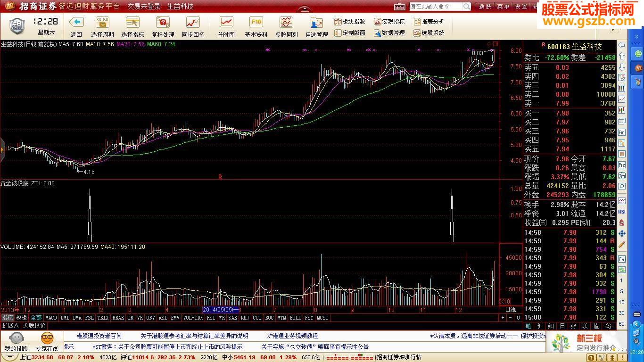Open 报表分析 tool
This screenshot has height=362, width=644.
tap(429, 22)
